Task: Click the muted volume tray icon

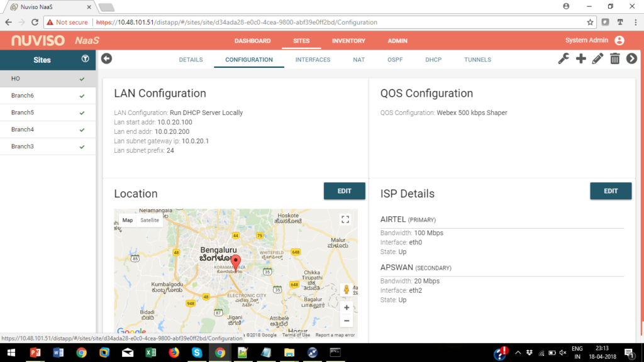Action: point(563,353)
